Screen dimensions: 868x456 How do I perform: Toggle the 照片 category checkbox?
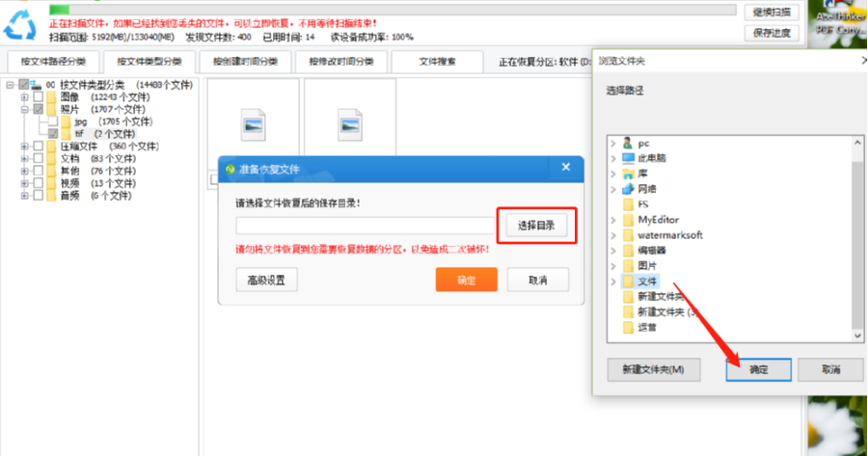pos(39,110)
